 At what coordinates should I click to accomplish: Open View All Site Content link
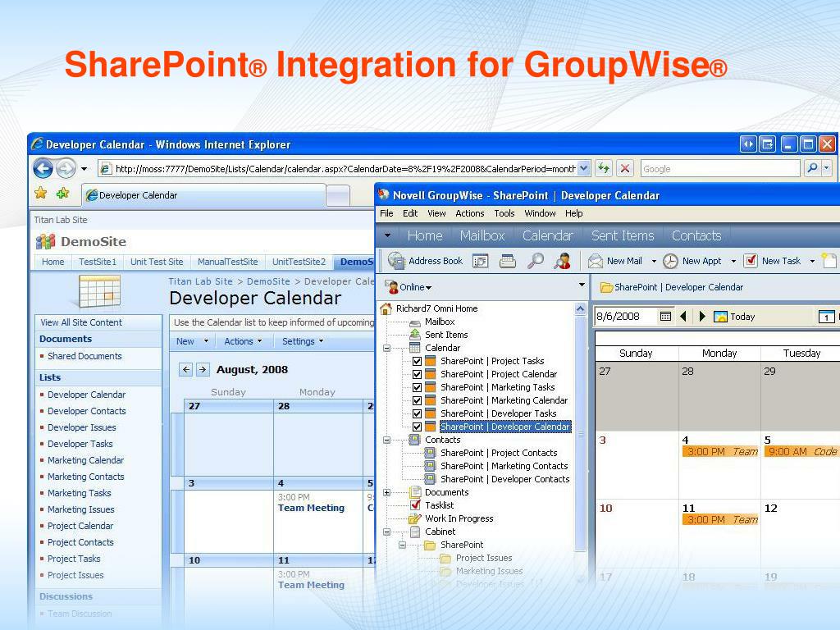(81, 322)
